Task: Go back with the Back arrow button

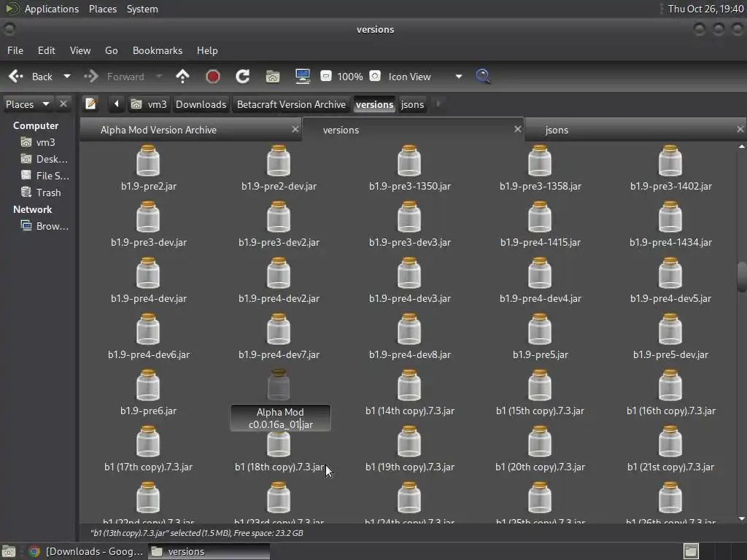Action: (x=30, y=76)
